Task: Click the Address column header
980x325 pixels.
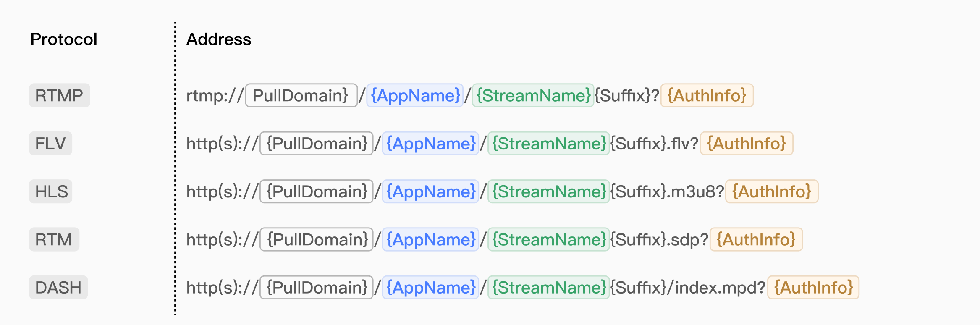Action: [219, 39]
